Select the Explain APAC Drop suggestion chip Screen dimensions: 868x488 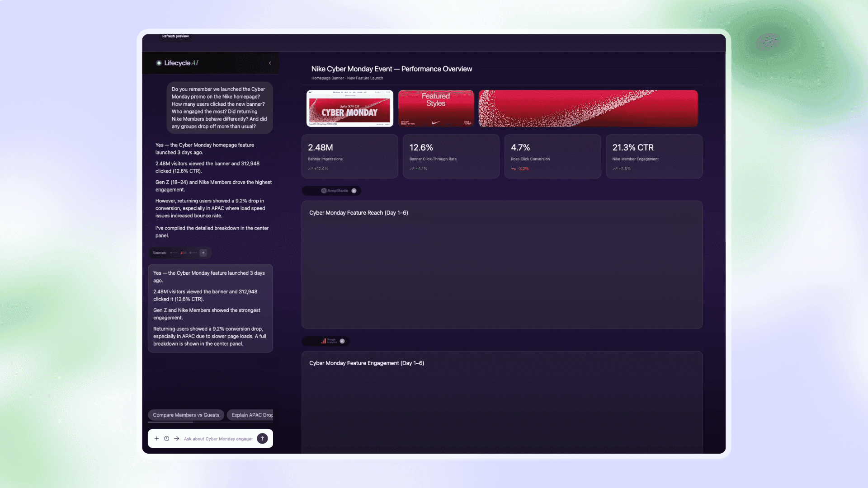251,415
